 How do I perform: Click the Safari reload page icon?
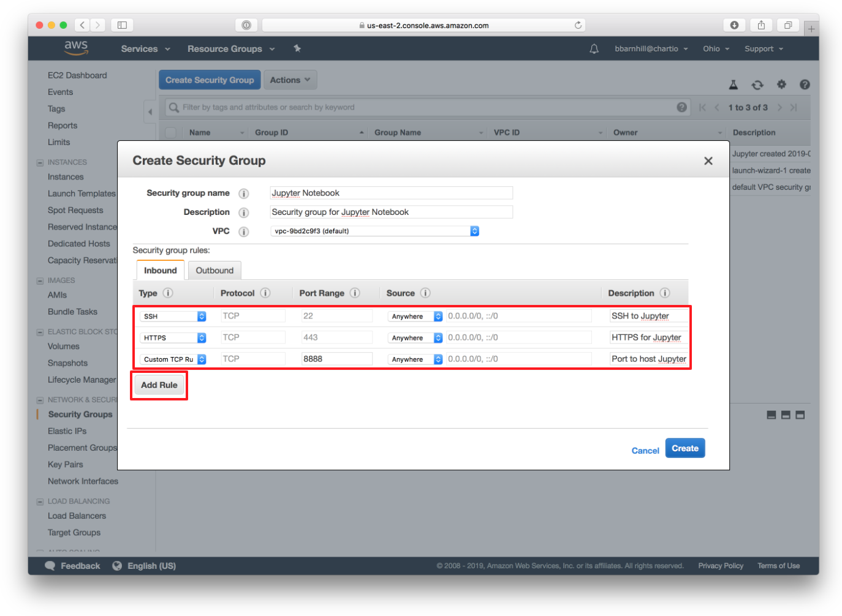click(x=578, y=25)
